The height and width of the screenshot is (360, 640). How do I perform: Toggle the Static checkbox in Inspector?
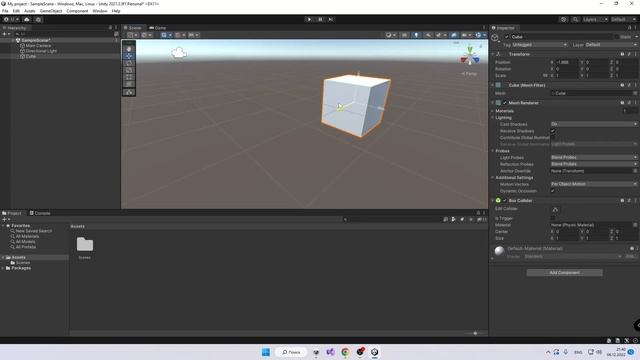click(616, 37)
